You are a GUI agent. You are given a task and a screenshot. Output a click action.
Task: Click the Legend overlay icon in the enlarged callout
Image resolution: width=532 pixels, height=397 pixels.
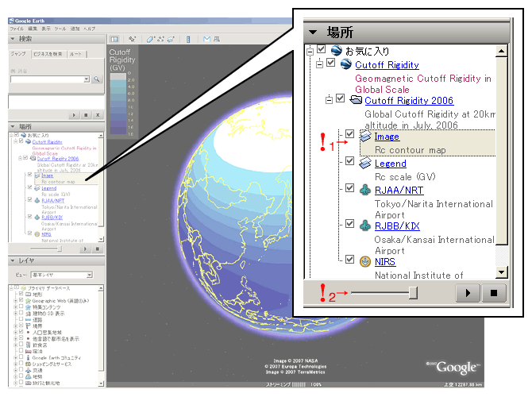point(365,163)
